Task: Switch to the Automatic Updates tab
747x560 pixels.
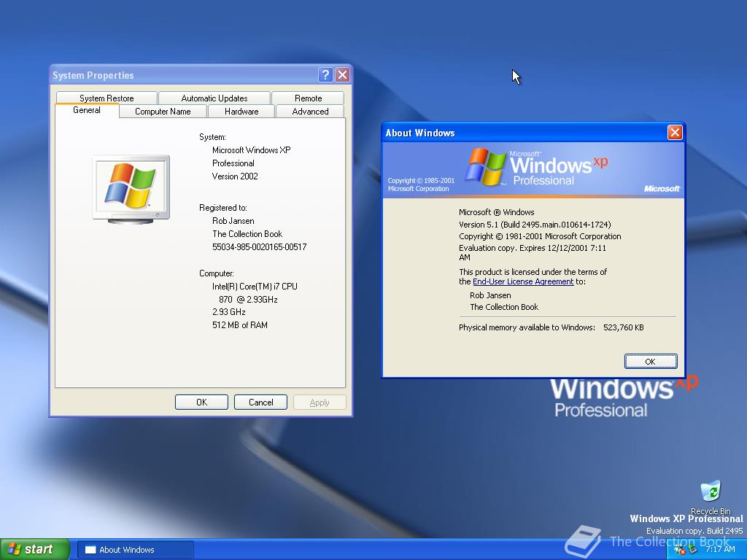Action: [x=214, y=98]
